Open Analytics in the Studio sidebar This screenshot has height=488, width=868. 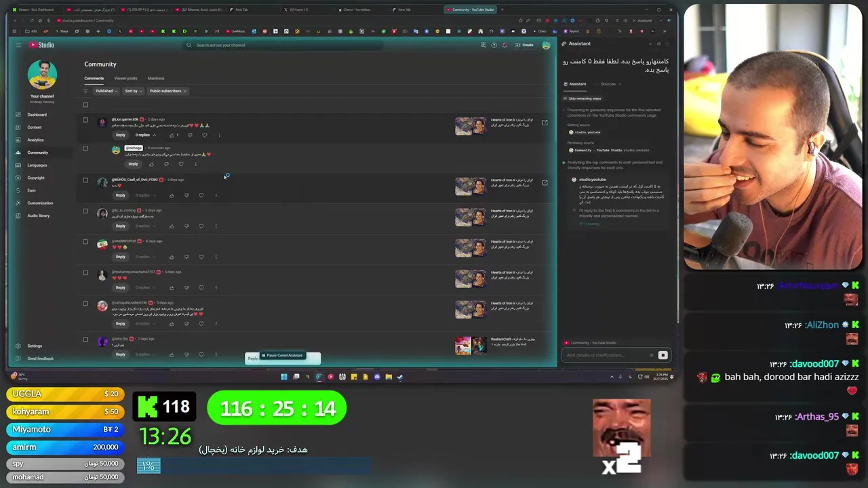[x=35, y=140]
